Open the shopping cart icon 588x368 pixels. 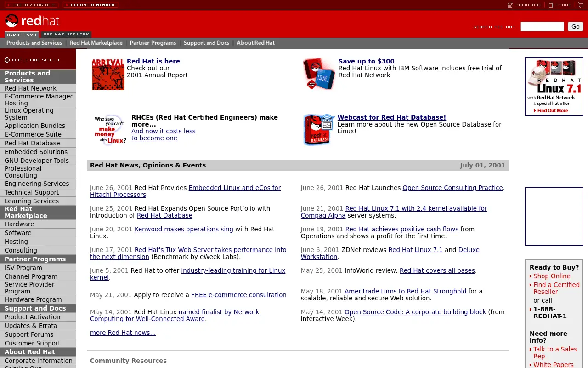pos(581,5)
